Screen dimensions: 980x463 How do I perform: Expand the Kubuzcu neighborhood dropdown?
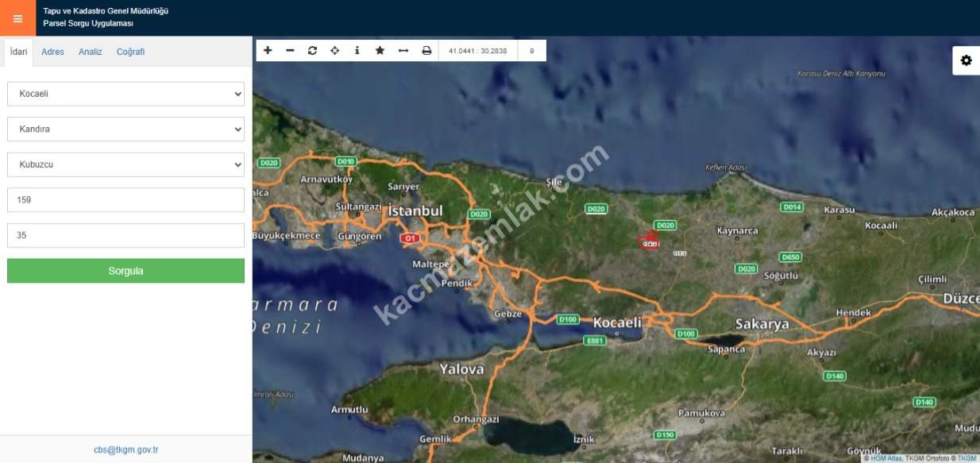(125, 164)
